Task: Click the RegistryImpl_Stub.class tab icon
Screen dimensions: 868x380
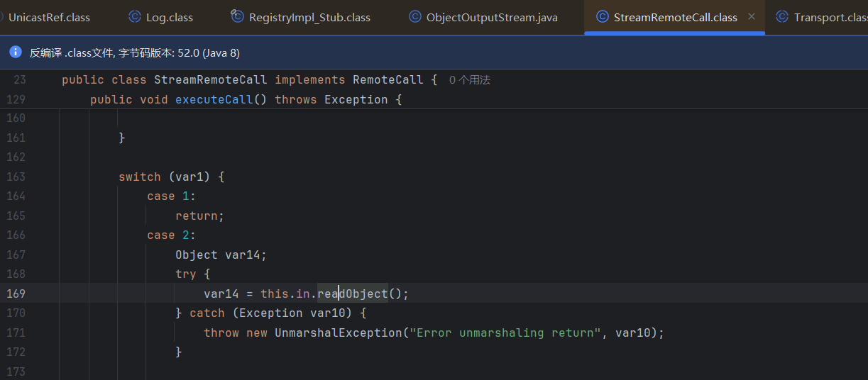Action: point(238,17)
